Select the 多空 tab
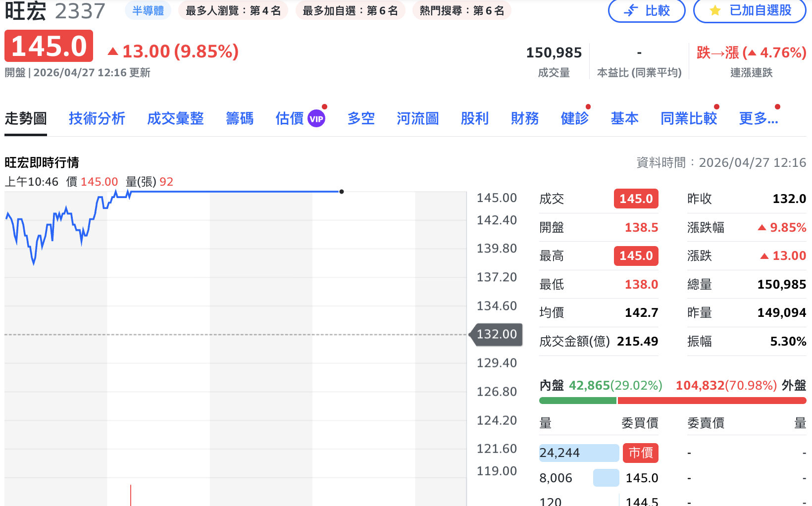 point(361,119)
